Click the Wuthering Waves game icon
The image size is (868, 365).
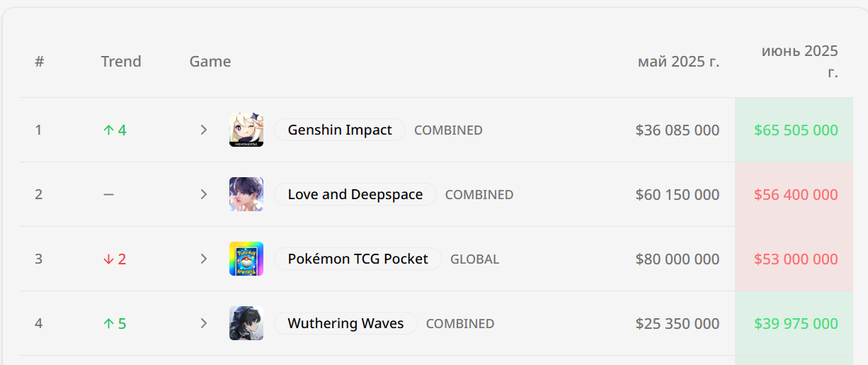pyautogui.click(x=246, y=323)
